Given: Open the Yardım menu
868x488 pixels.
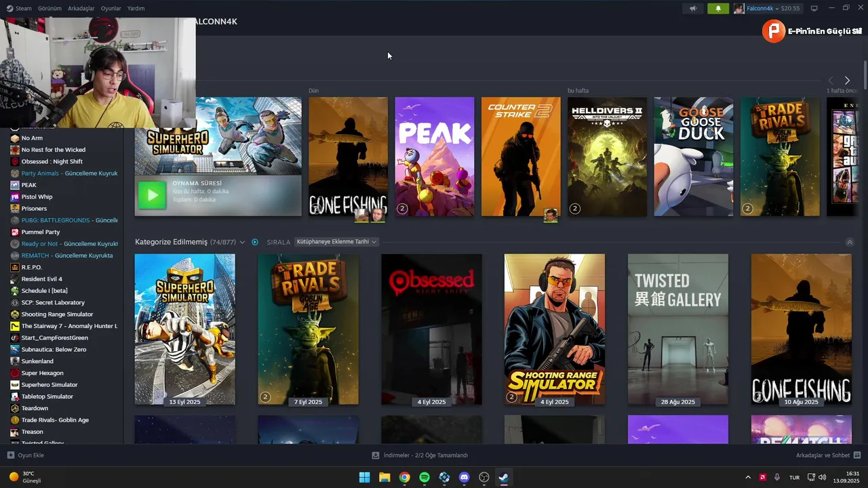Looking at the screenshot, I should [136, 8].
